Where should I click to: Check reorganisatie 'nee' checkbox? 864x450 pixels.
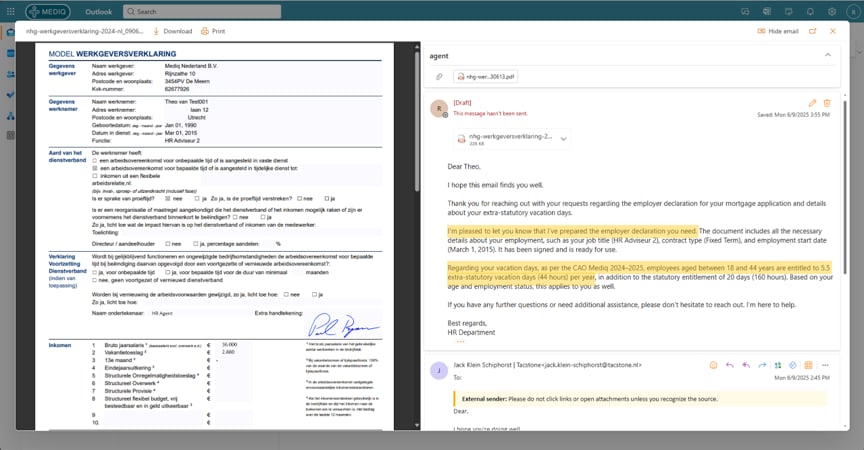click(235, 217)
